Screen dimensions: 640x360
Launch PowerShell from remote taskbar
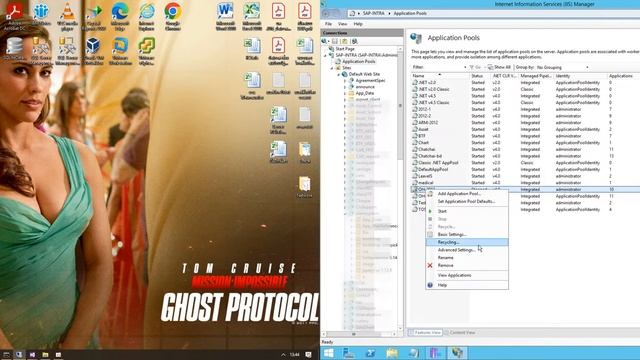point(371,353)
